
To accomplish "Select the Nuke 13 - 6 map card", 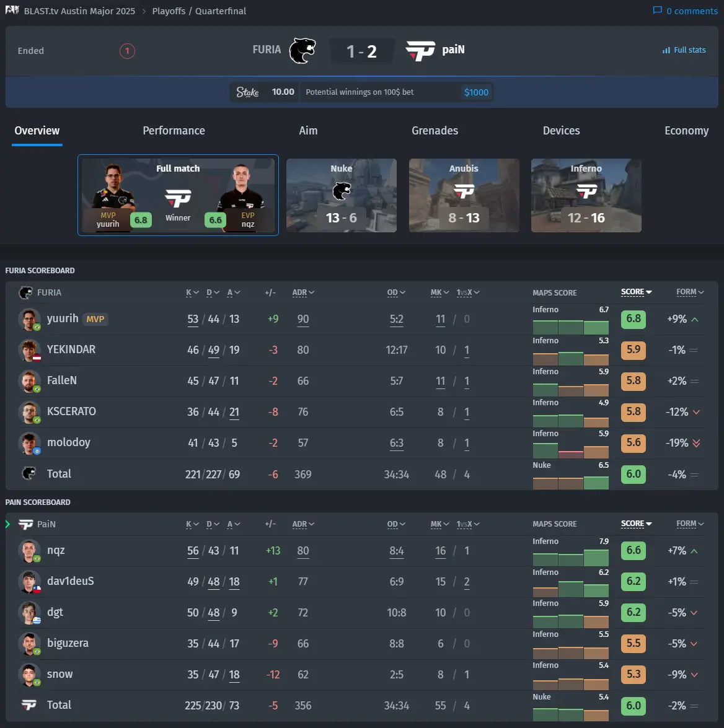I will [342, 195].
